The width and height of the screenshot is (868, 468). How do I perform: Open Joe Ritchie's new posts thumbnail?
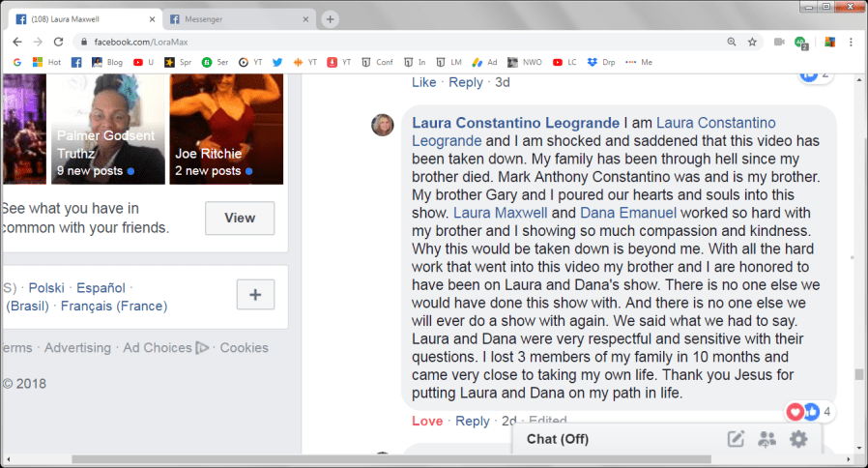[226, 130]
